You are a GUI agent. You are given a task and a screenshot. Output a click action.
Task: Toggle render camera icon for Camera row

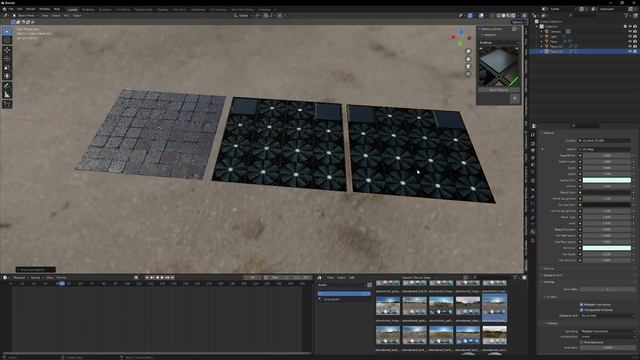coord(635,31)
